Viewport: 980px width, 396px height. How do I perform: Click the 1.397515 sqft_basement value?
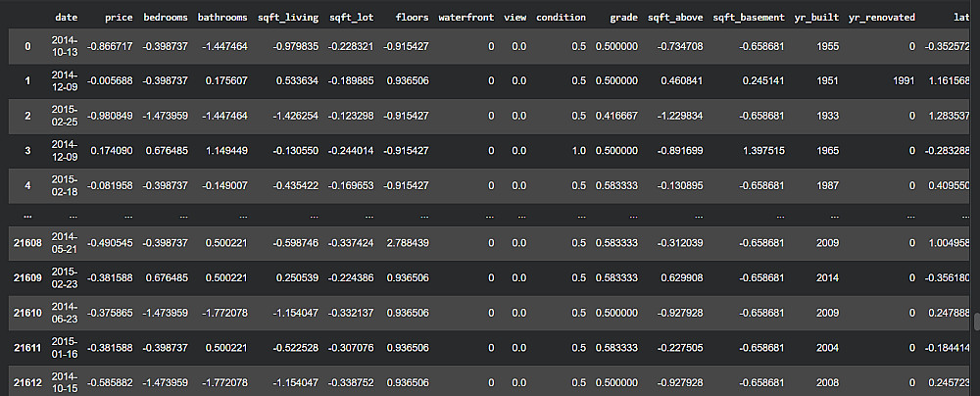[x=759, y=152]
